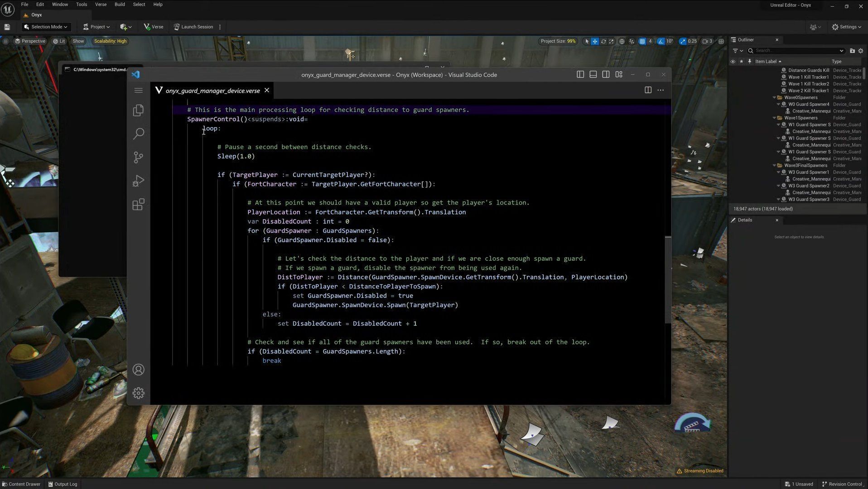The image size is (868, 489).
Task: Toggle scale snapping in viewport toolbar
Action: (683, 41)
